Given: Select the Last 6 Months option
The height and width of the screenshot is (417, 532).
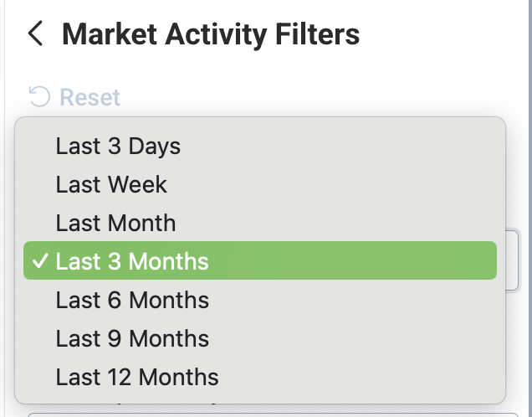Looking at the screenshot, I should pos(260,300).
